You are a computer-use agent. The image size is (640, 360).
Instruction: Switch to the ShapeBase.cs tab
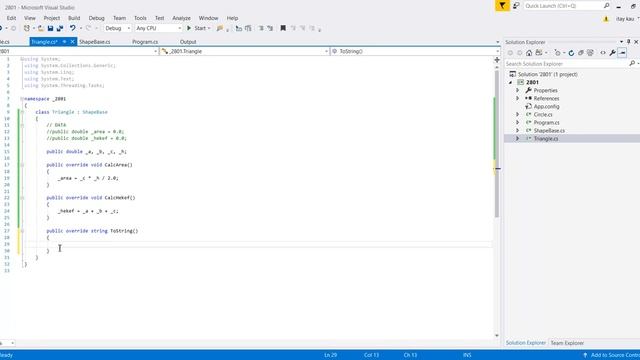(95, 42)
